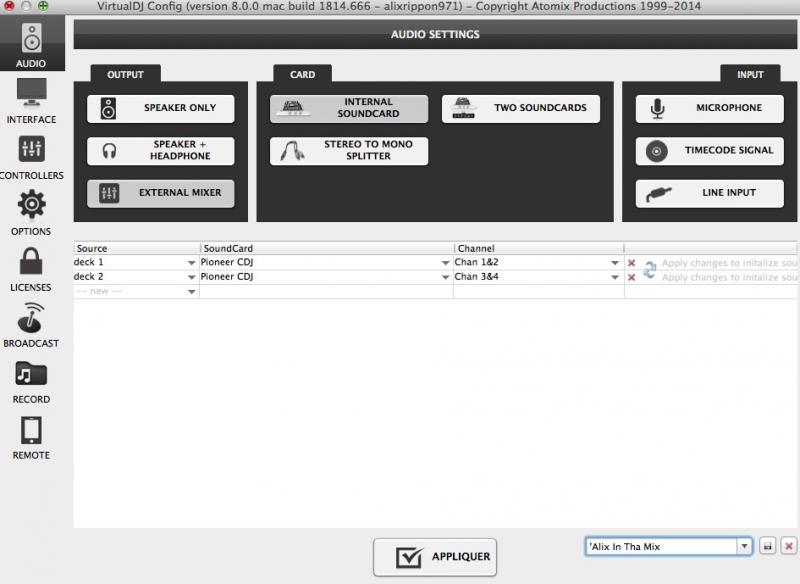800x584 pixels.
Task: Enable Microphone input
Action: click(x=710, y=108)
